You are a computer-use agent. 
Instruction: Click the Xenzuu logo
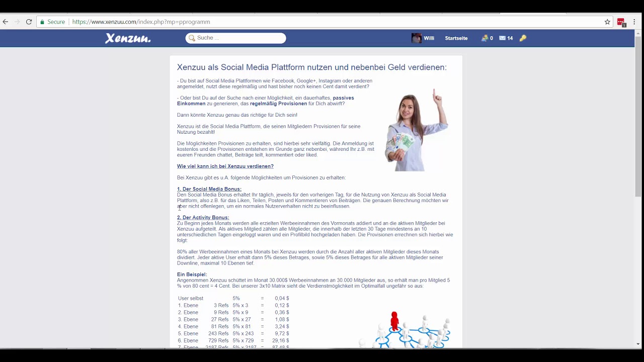click(128, 38)
